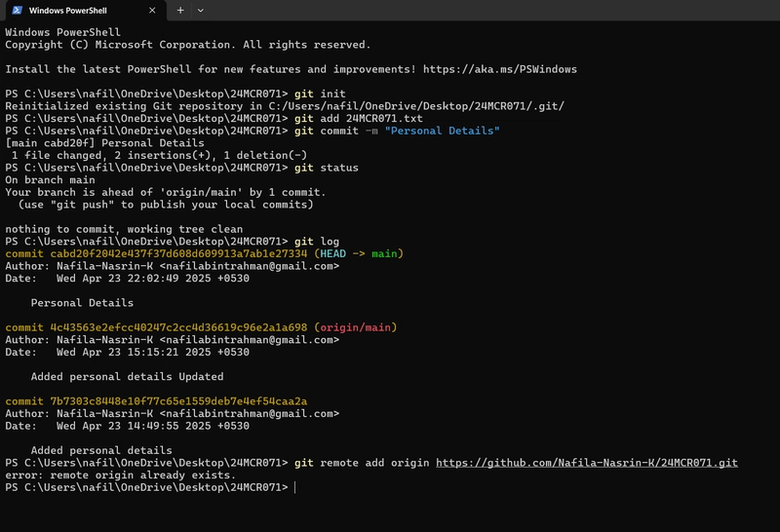The height and width of the screenshot is (532, 780).
Task: Click the 'git init' command text
Action: pyautogui.click(x=320, y=94)
